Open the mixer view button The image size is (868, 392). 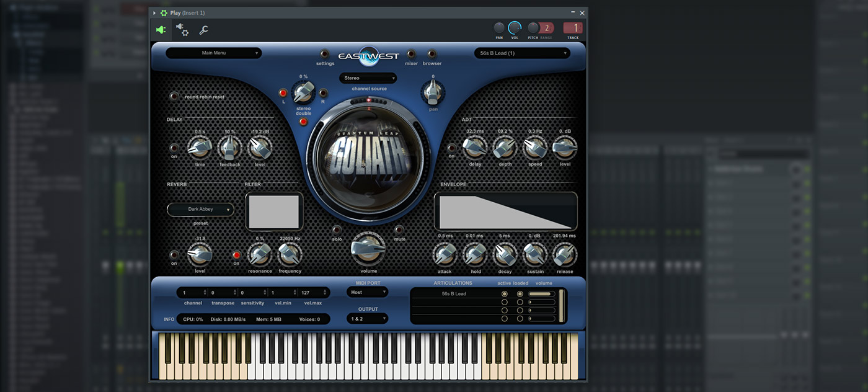coord(411,54)
